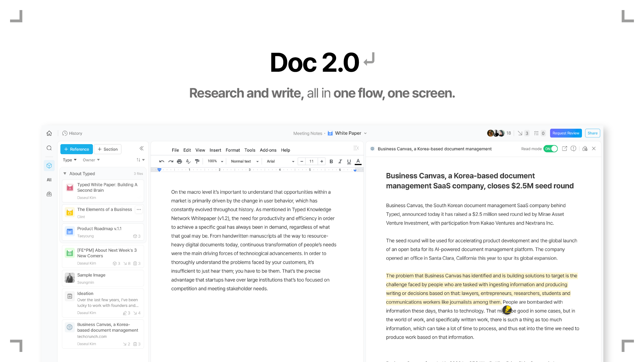Select the cube library icon in sidebar
This screenshot has width=644, height=362.
pos(49,166)
